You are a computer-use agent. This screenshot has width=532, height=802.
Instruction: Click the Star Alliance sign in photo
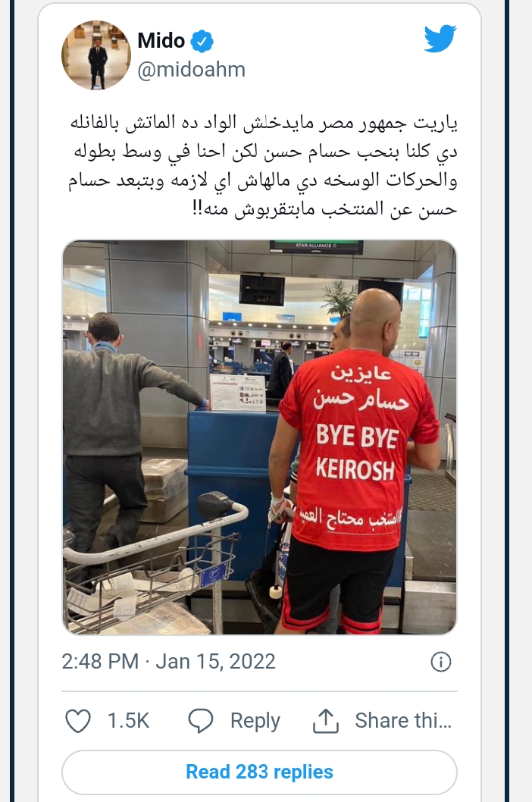tap(316, 246)
